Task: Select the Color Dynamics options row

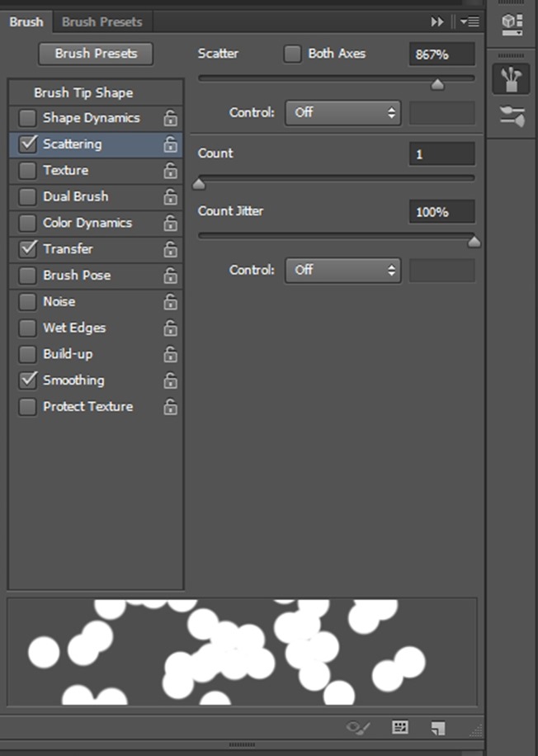Action: 96,223
